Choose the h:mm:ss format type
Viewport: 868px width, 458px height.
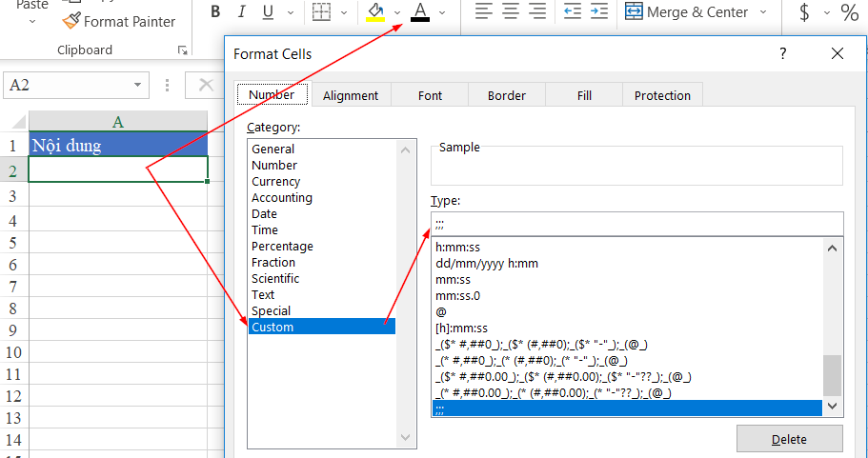(627, 248)
